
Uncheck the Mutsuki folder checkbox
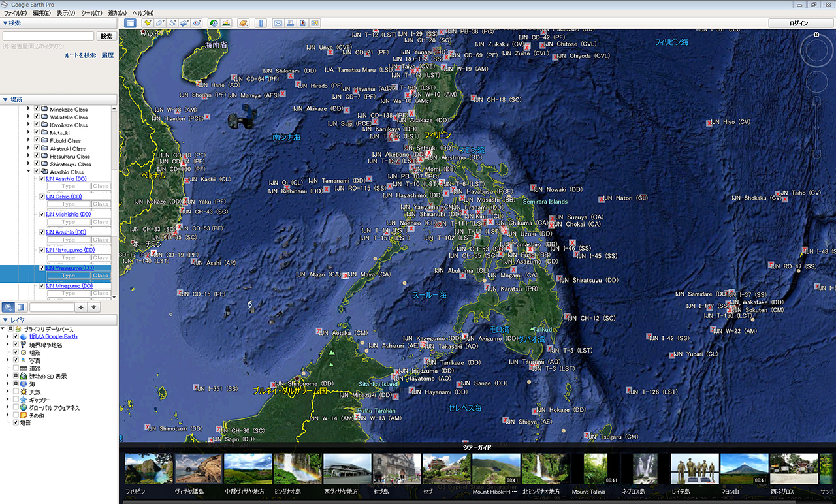37,133
